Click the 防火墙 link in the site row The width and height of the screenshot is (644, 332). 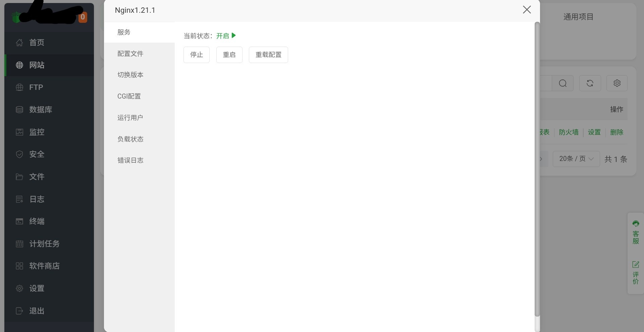(x=569, y=132)
